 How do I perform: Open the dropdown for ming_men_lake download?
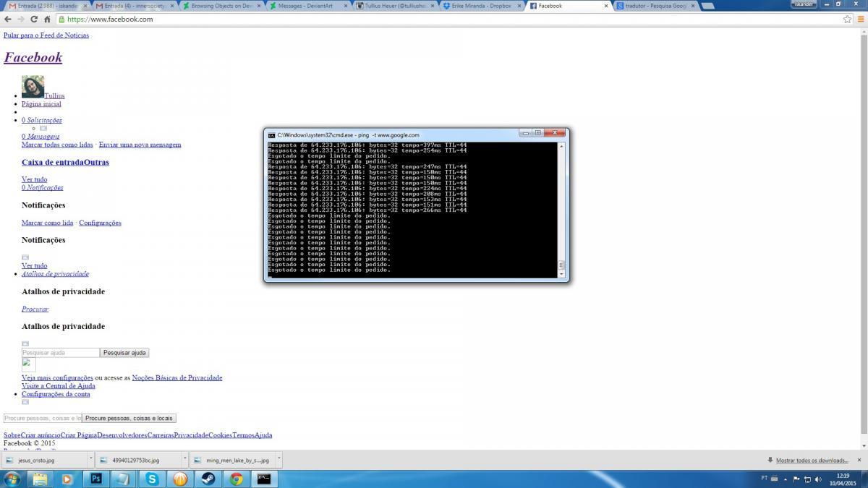pos(278,460)
